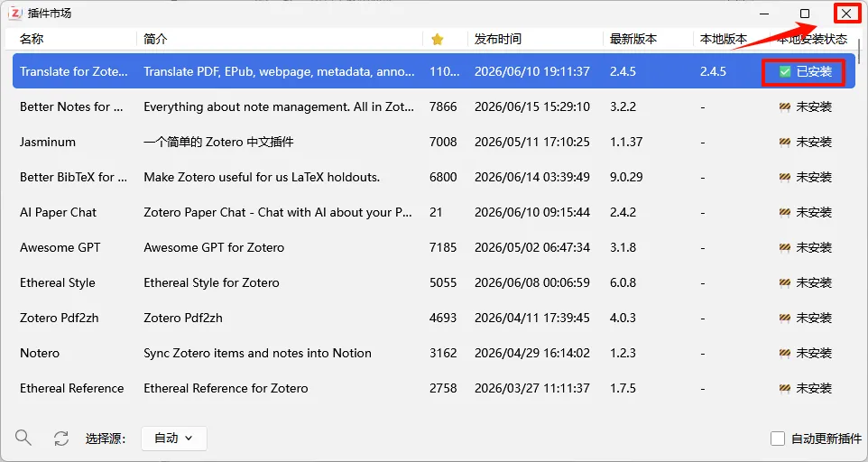Viewport: 868px width, 462px height.
Task: Click the not-installed icon in Better BibTeX row
Action: (784, 177)
